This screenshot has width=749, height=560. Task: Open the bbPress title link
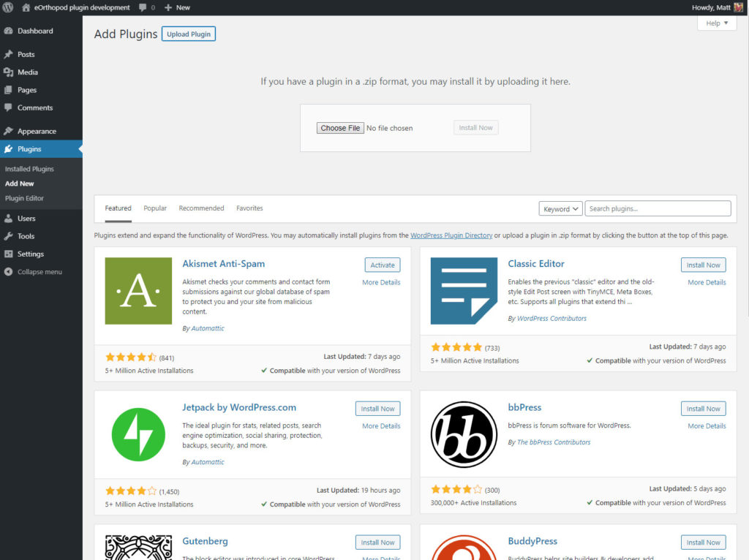point(524,407)
